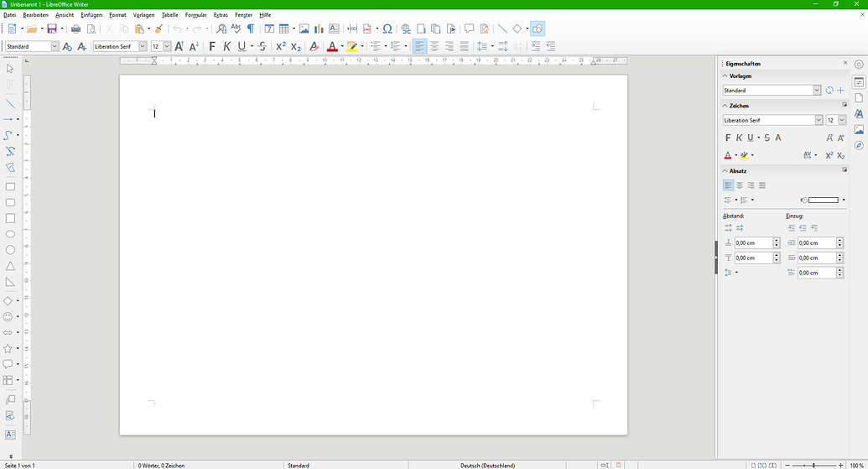This screenshot has height=469, width=868.
Task: Click the Insert image icon in toolbar
Action: [304, 29]
